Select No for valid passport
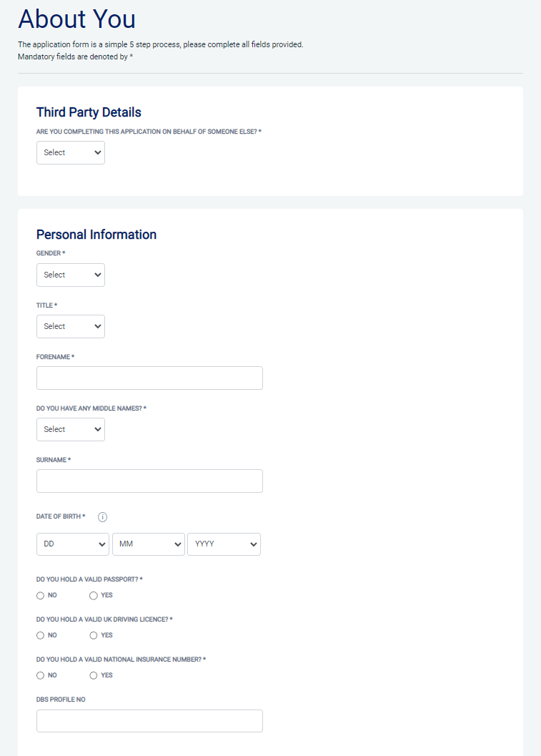Viewport: 541px width, 756px height. [x=41, y=595]
